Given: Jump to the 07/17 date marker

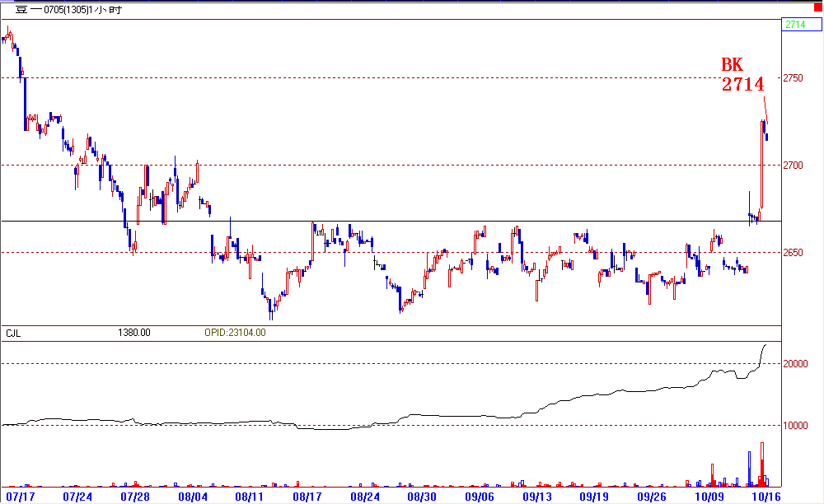Looking at the screenshot, I should (x=19, y=497).
